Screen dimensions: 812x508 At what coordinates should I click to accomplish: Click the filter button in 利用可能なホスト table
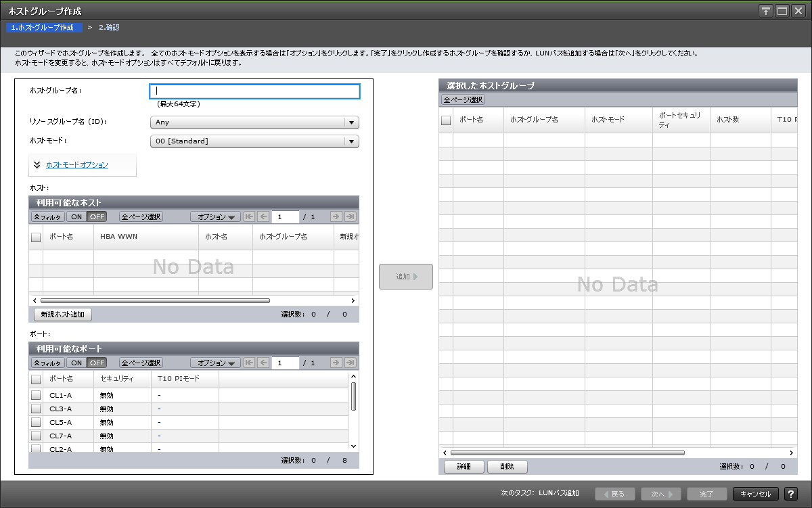47,217
